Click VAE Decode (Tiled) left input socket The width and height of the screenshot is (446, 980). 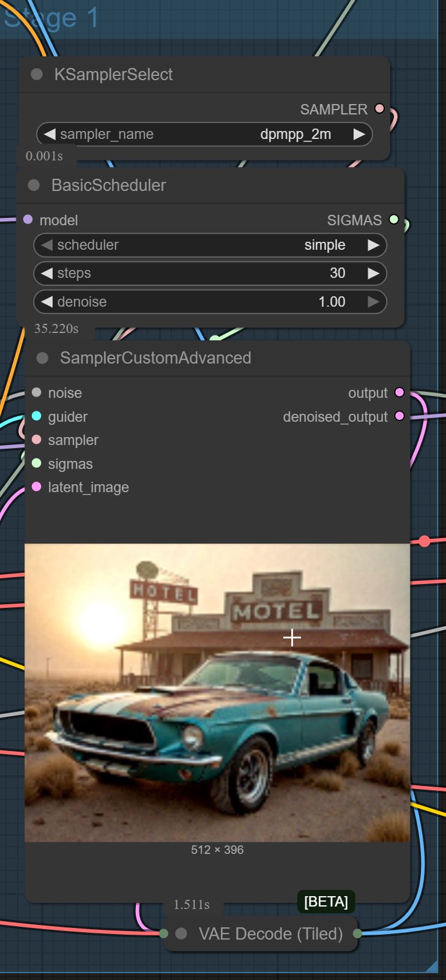tap(163, 933)
